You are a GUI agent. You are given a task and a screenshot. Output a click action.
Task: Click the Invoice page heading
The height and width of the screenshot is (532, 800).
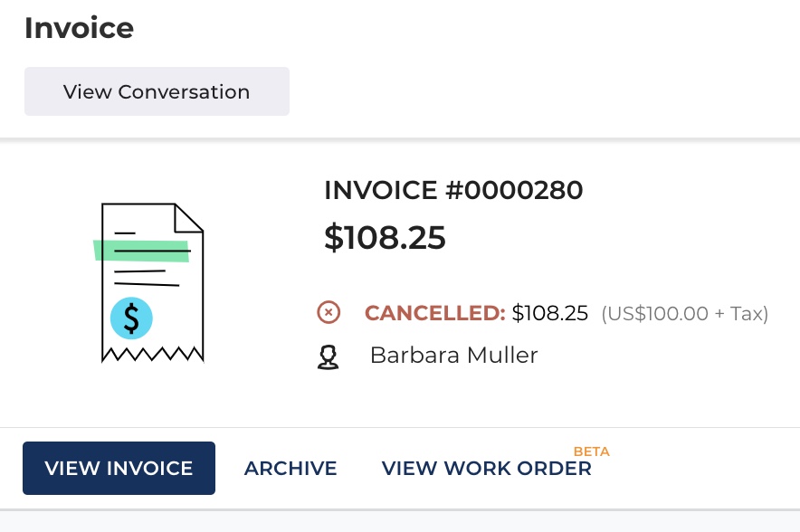tap(79, 28)
